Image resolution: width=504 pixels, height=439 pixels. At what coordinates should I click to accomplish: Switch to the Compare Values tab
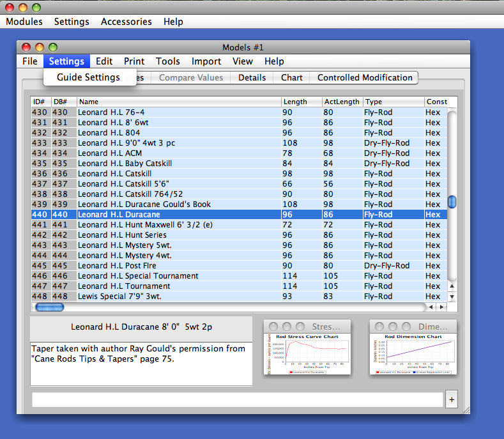191,77
